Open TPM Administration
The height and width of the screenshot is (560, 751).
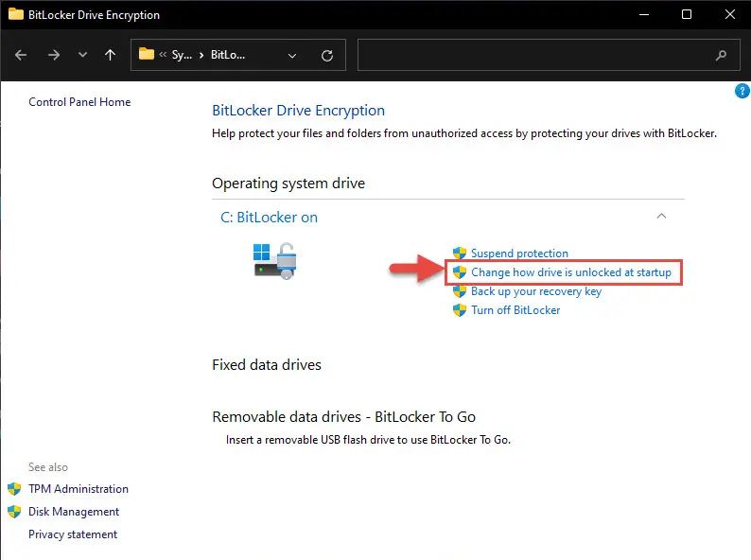point(78,489)
